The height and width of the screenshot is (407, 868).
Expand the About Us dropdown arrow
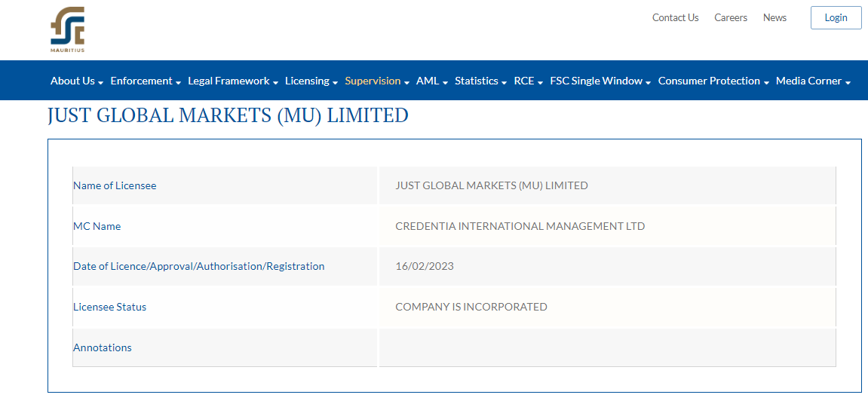(x=101, y=82)
